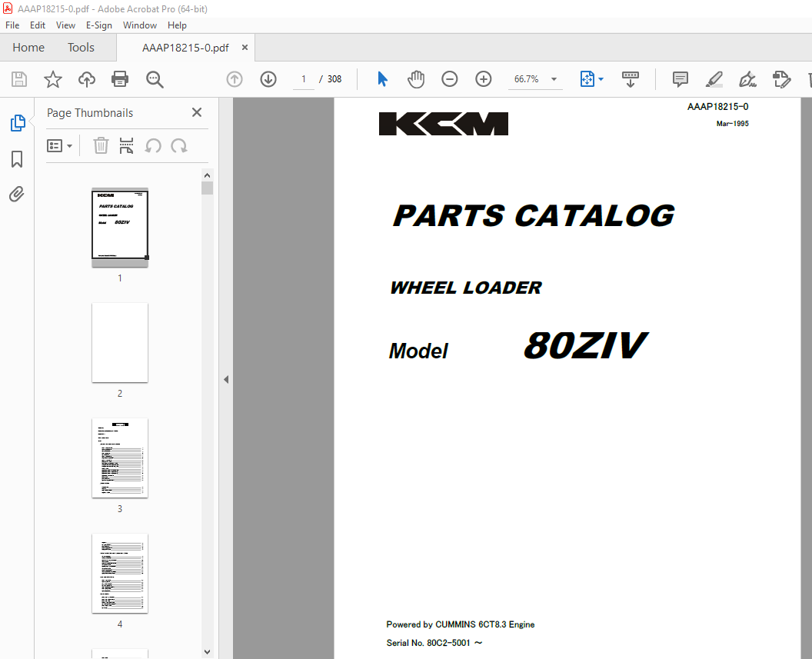Select the Highlight text pen icon
Screen dimensions: 812x659
(714, 79)
